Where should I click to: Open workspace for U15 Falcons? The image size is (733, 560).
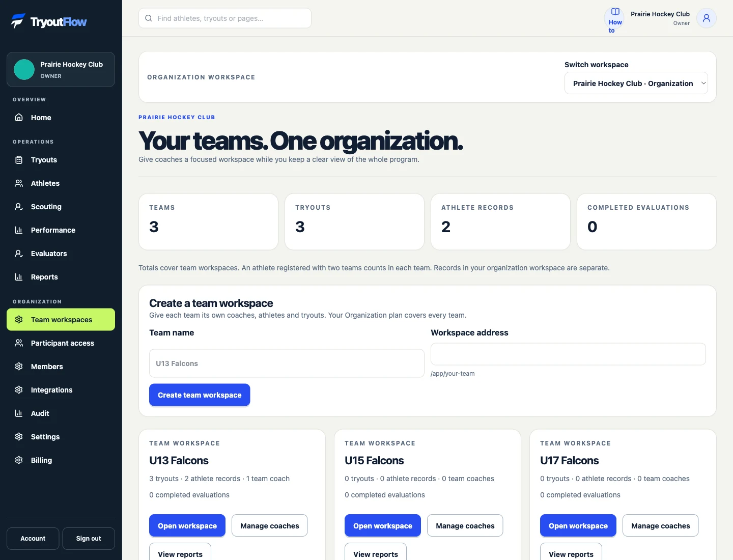[383, 526]
